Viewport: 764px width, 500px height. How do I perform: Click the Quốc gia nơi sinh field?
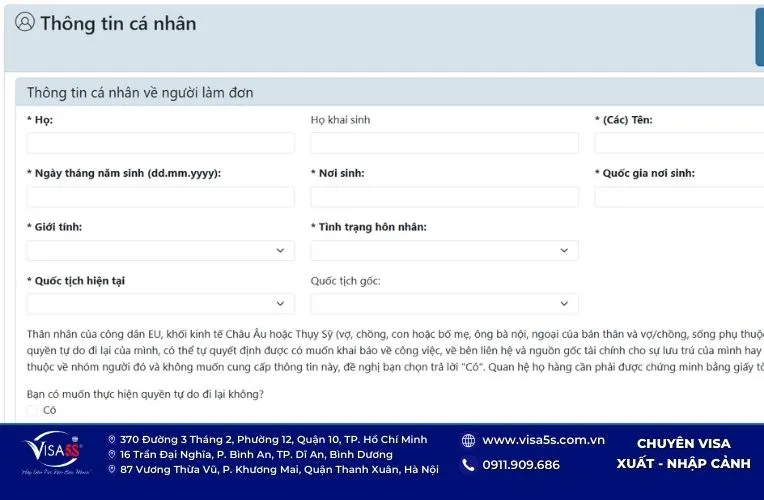(679, 197)
